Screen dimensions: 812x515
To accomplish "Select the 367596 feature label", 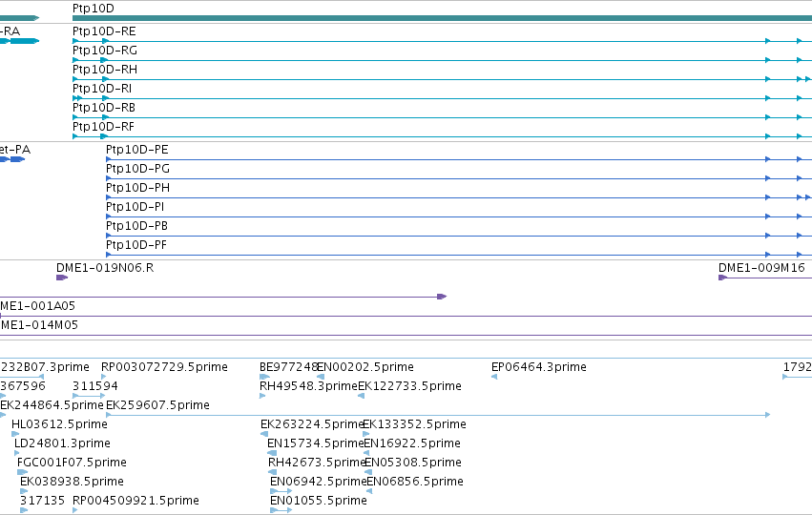I will pos(23,386).
